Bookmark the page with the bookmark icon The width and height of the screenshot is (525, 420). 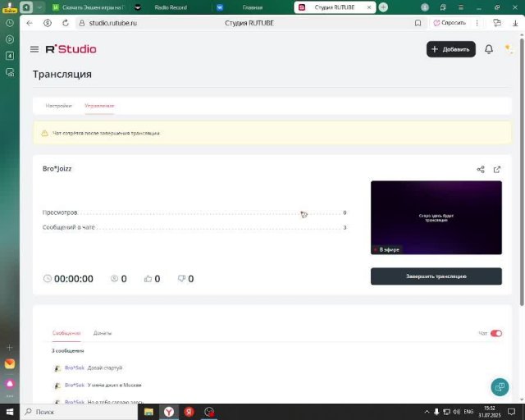[418, 23]
